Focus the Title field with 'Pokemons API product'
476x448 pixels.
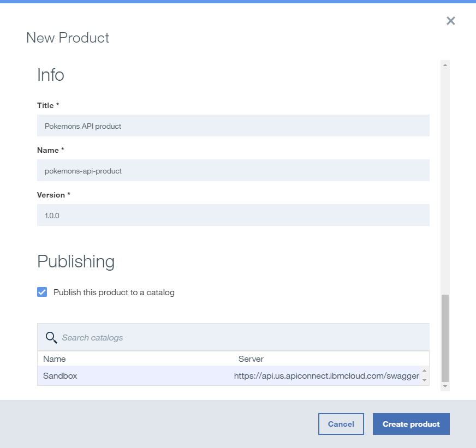pyautogui.click(x=233, y=126)
